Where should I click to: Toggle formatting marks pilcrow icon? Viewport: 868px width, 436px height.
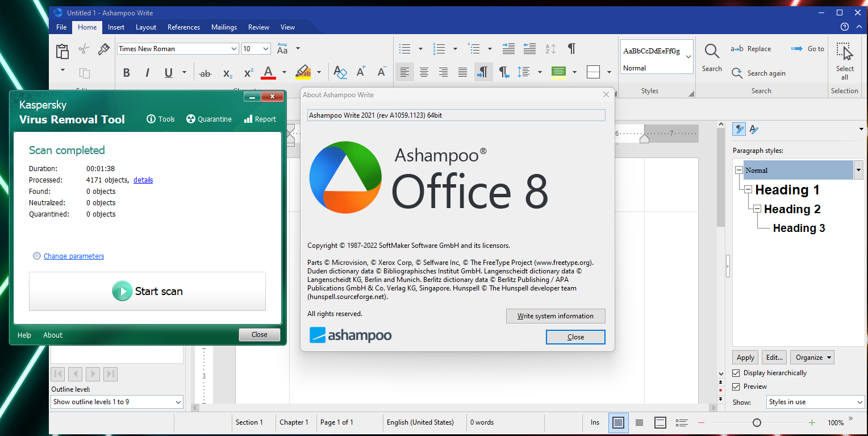(x=571, y=49)
